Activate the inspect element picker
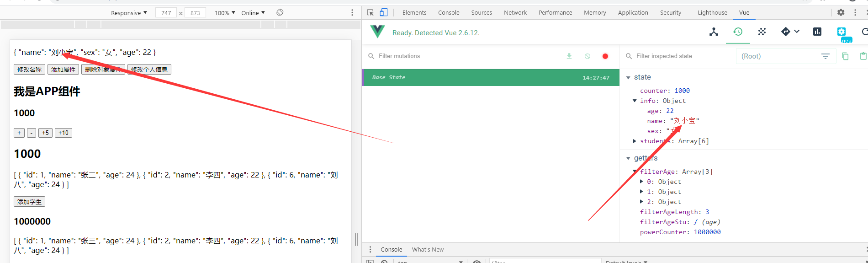868x263 pixels. (370, 12)
